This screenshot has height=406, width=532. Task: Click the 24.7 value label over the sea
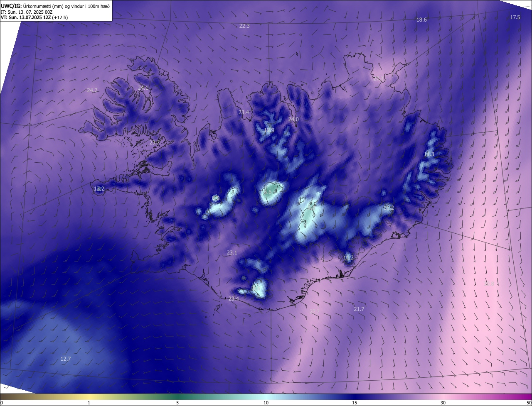click(92, 90)
